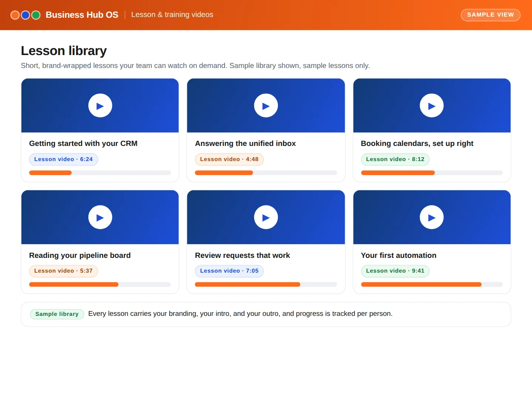Click the 'Lesson video · 7:05' tag
This screenshot has height=399, width=532.
point(229,271)
